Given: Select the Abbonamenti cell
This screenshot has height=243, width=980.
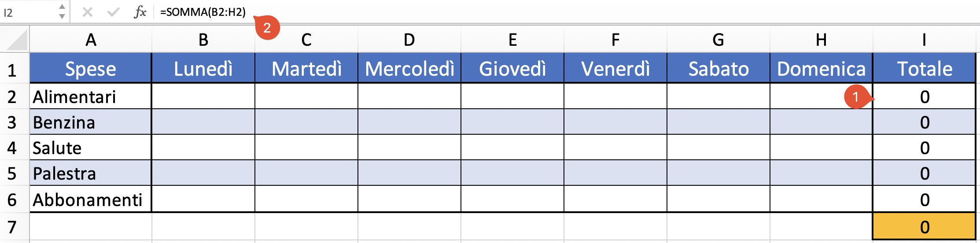Looking at the screenshot, I should (91, 199).
